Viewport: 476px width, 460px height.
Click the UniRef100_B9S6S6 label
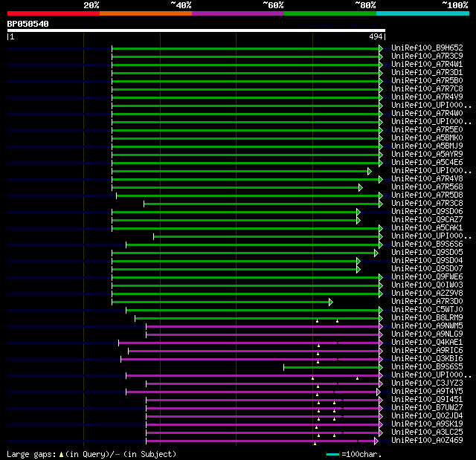[427, 244]
